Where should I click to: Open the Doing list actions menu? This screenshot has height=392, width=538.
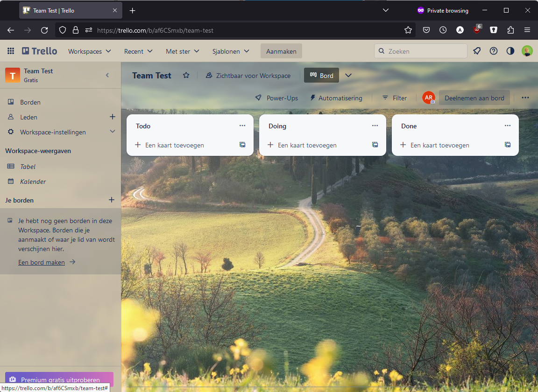(375, 126)
